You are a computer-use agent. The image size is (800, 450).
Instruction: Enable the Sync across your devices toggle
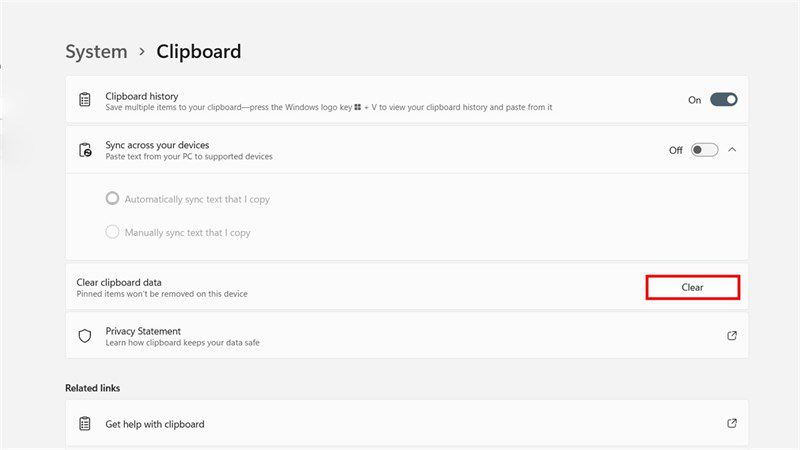point(705,150)
